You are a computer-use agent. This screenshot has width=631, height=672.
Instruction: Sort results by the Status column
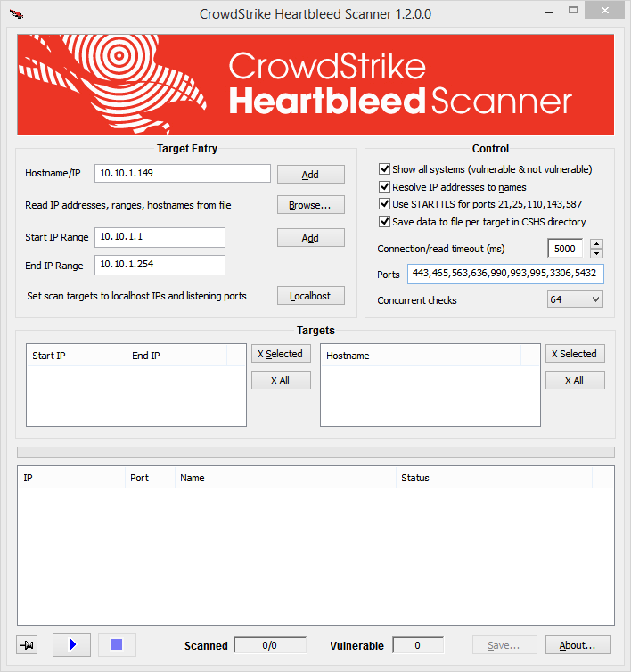click(495, 478)
